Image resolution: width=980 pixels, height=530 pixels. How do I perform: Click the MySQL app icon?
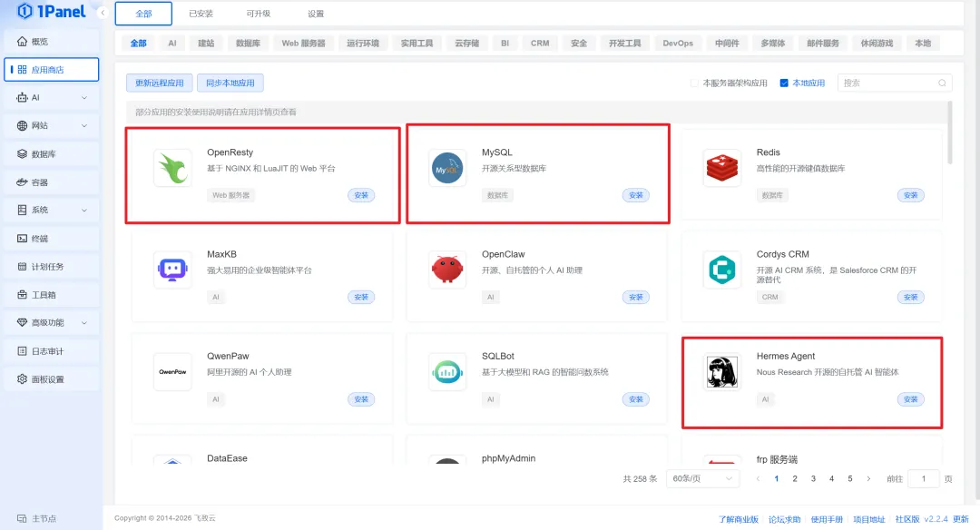(x=447, y=168)
